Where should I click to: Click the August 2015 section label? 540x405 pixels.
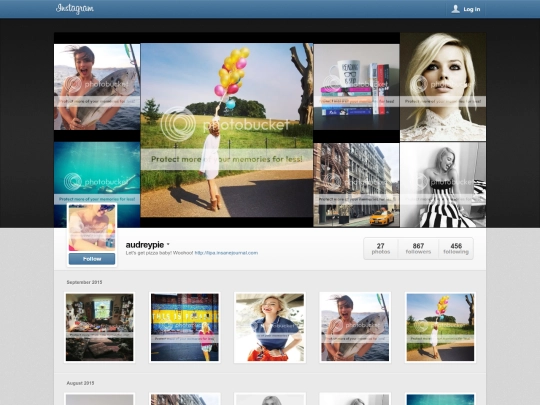click(80, 383)
